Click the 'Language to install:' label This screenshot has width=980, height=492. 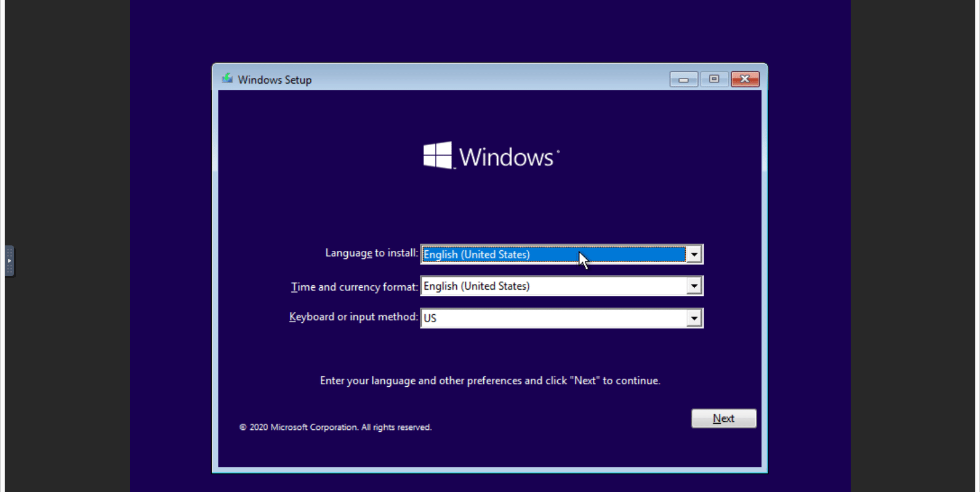[371, 253]
